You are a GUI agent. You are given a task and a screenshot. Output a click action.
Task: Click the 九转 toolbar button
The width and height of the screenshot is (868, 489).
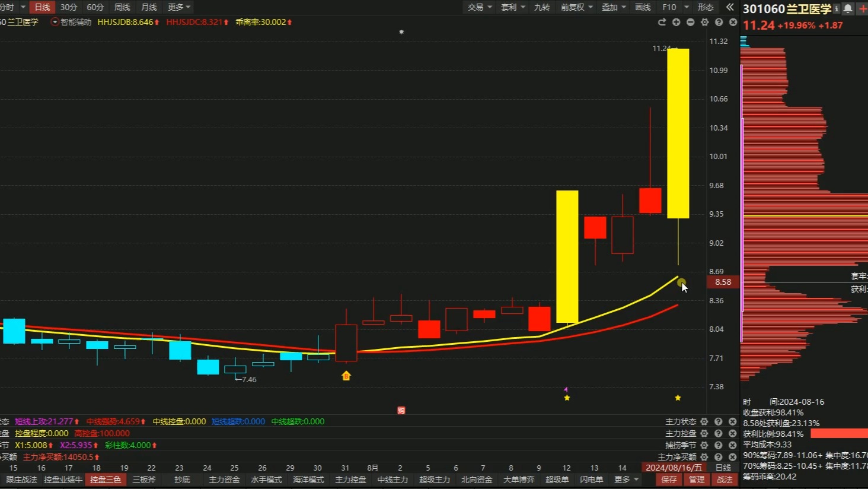click(542, 7)
